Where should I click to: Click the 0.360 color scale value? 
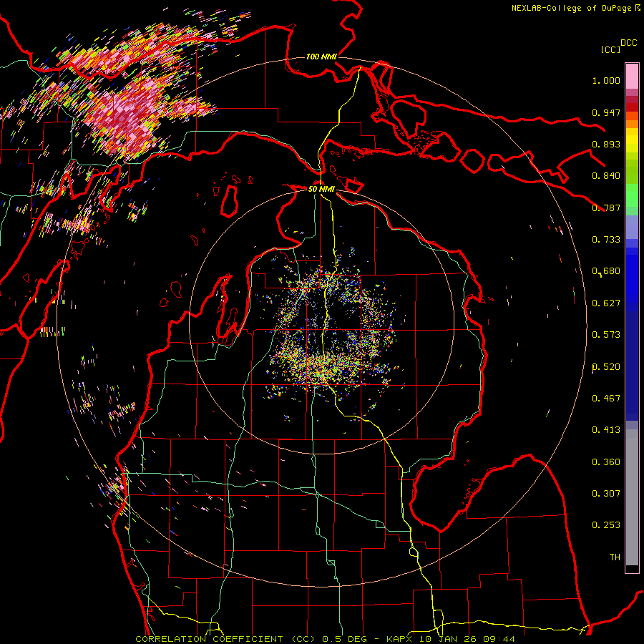coord(606,462)
